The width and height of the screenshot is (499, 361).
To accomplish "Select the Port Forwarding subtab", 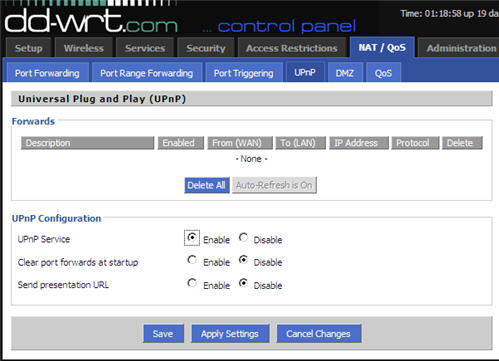I will pos(47,72).
